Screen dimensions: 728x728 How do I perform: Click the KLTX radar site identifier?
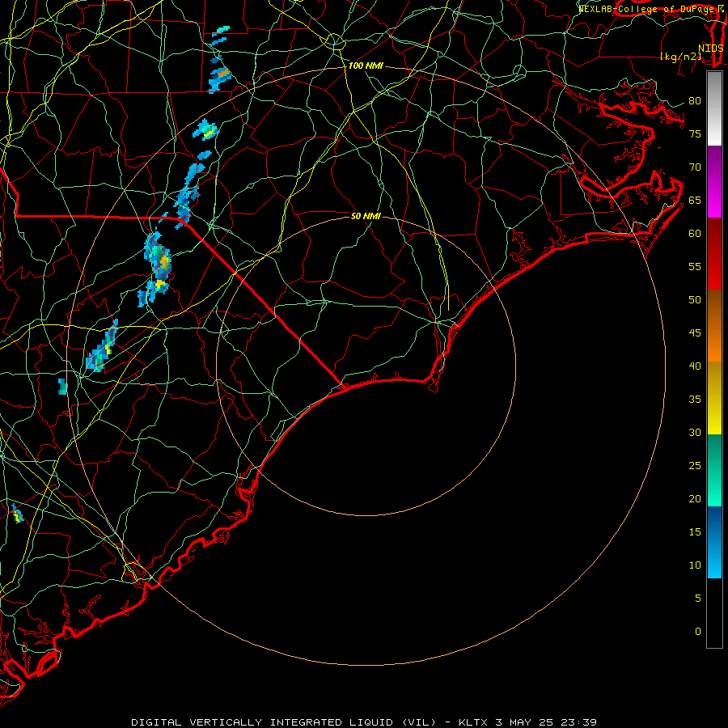(473, 722)
